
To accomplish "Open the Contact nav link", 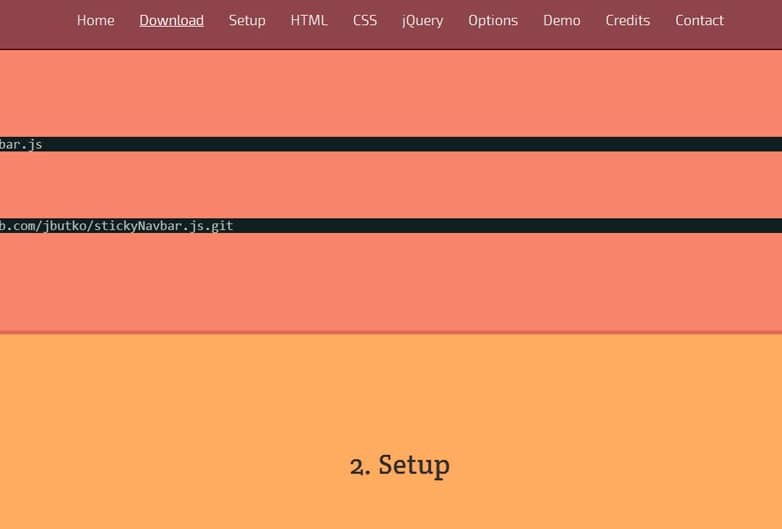I will 699,20.
